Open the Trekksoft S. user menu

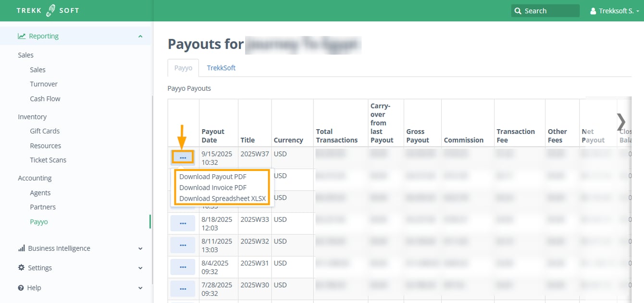[615, 11]
